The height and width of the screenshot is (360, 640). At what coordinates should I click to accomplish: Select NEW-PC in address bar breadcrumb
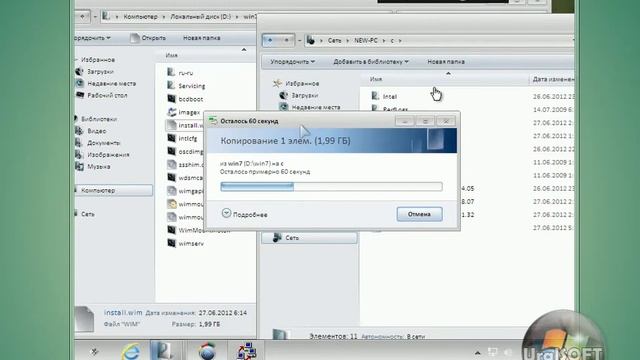[x=366, y=40]
